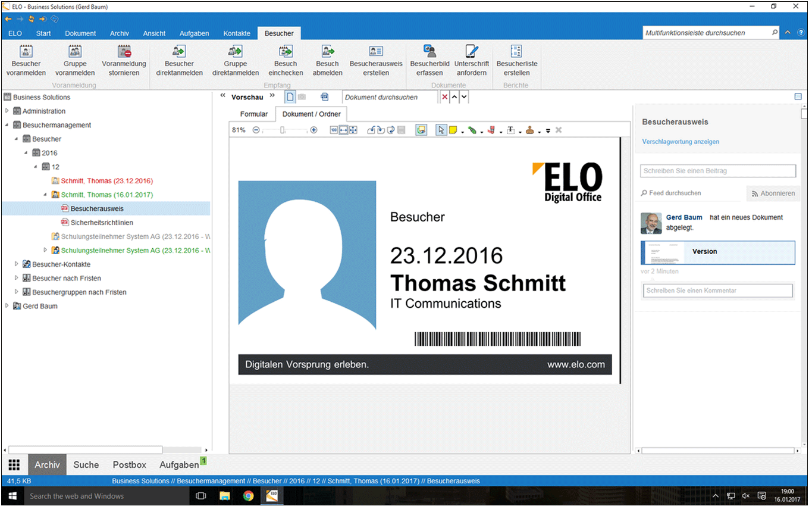Collapse the 2016 folder node

(26, 153)
